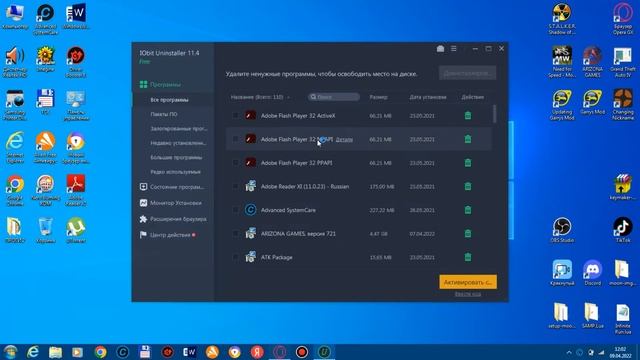The height and width of the screenshot is (360, 640).
Task: Click the Деинсталлировать button
Action: coord(467,73)
